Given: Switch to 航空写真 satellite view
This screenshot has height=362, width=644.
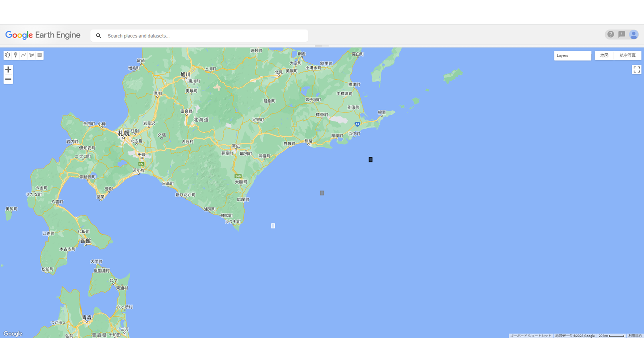Looking at the screenshot, I should [627, 56].
